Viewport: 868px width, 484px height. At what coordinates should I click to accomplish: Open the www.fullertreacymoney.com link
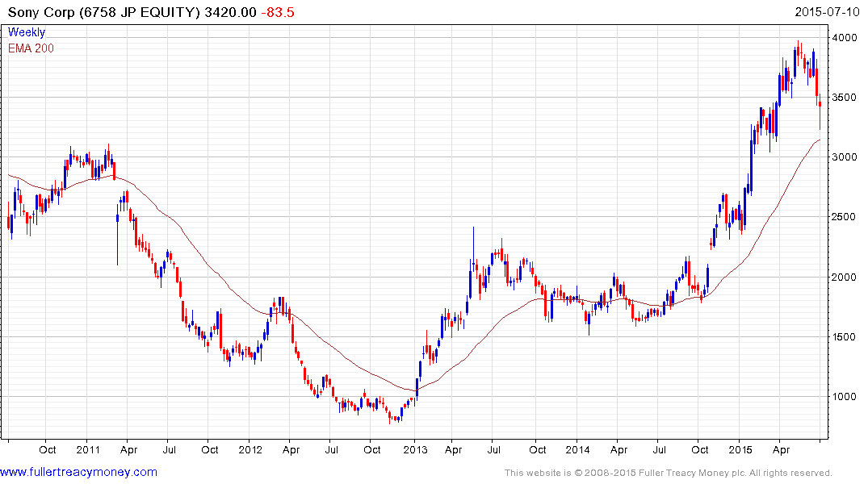point(78,472)
